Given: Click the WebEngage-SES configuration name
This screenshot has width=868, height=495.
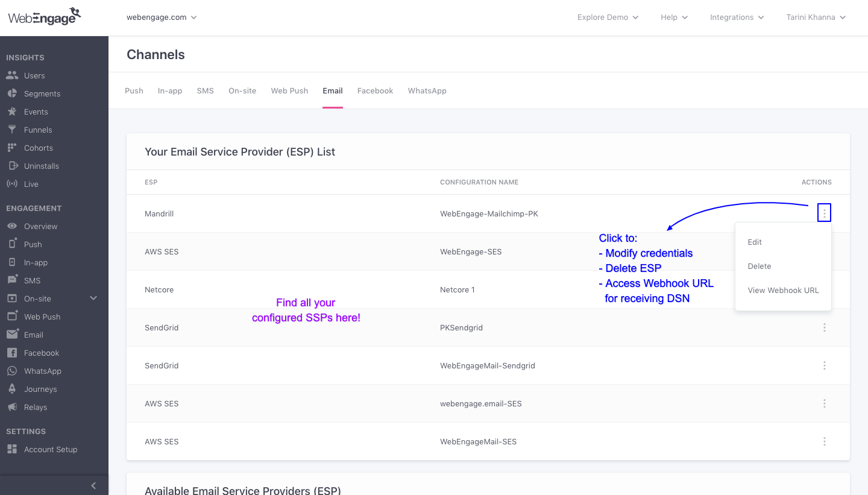Looking at the screenshot, I should pos(471,251).
